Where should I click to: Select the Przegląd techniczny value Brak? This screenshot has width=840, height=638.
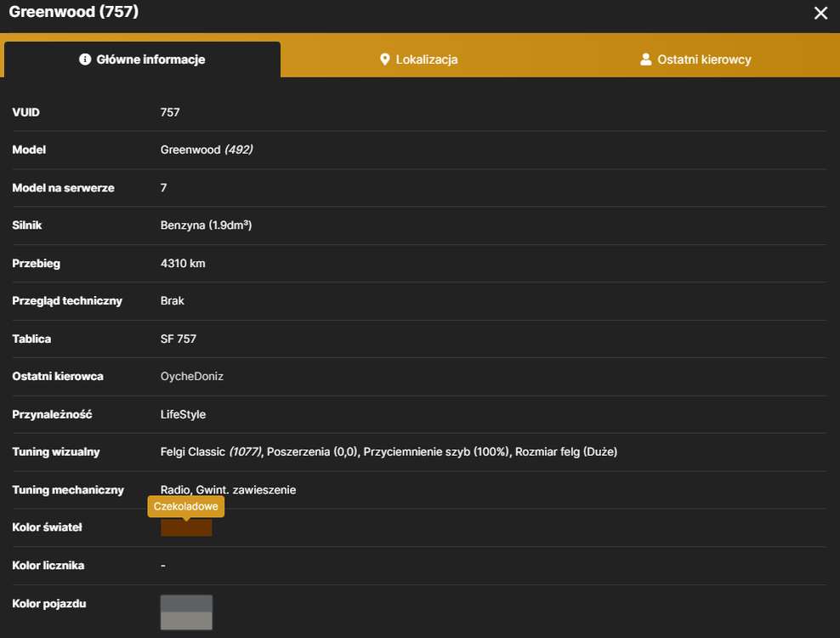(x=172, y=301)
